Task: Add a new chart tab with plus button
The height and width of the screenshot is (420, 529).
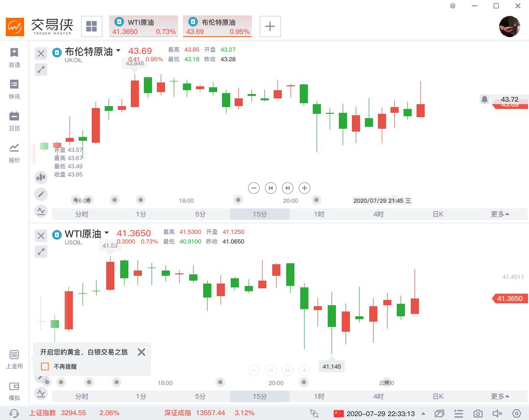Action: pos(270,27)
